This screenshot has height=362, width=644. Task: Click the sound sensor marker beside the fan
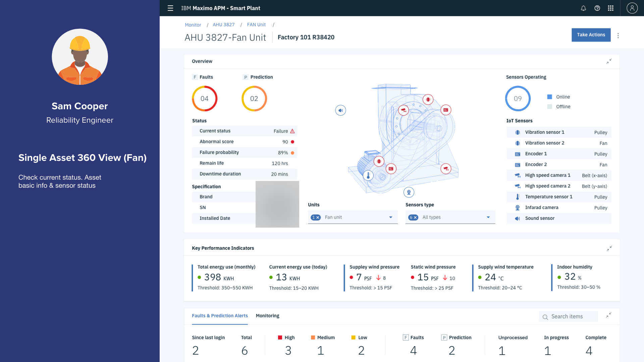(340, 110)
